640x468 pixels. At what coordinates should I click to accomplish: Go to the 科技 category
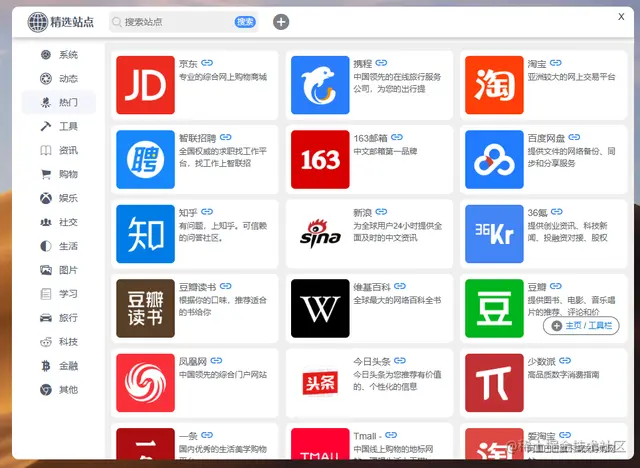point(59,342)
